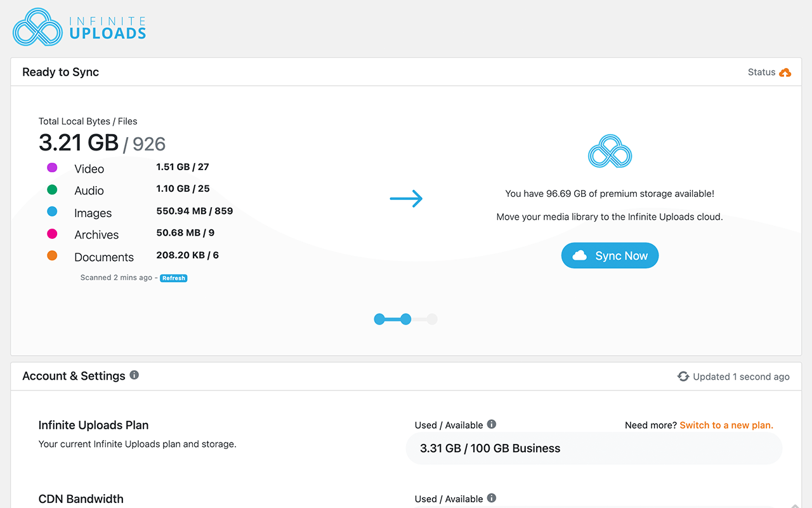Click the Refresh scan badge
812x508 pixels.
pyautogui.click(x=174, y=278)
